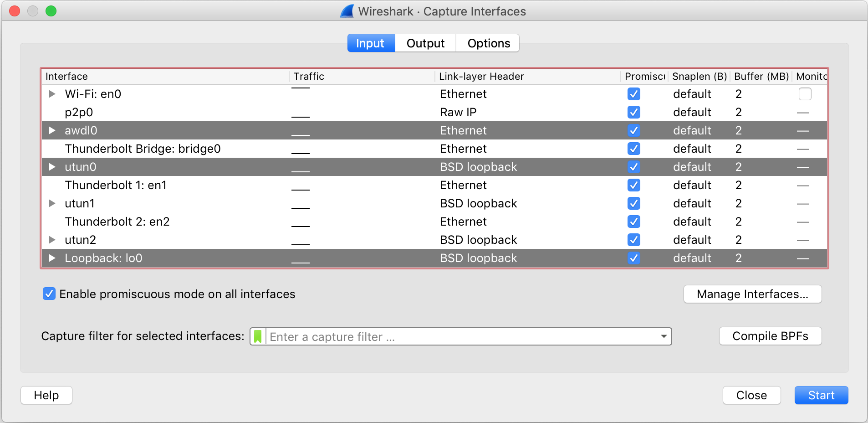Click buffer value 2 for utun2
The width and height of the screenshot is (868, 423).
pyautogui.click(x=738, y=240)
